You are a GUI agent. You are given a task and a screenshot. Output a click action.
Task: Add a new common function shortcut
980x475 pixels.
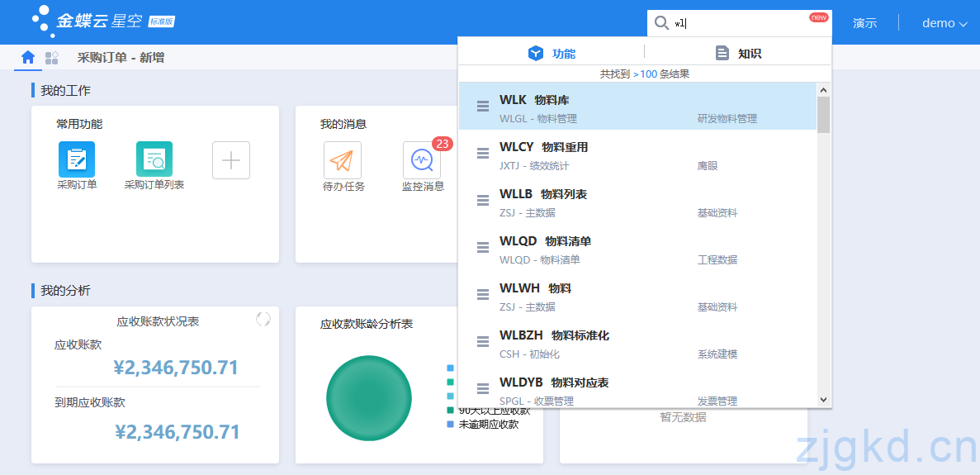(231, 160)
